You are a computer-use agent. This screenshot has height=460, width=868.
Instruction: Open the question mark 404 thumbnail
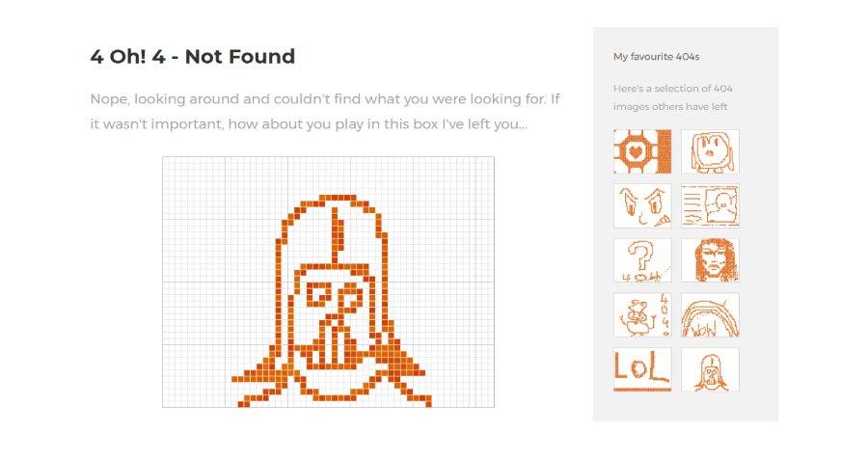tap(642, 260)
